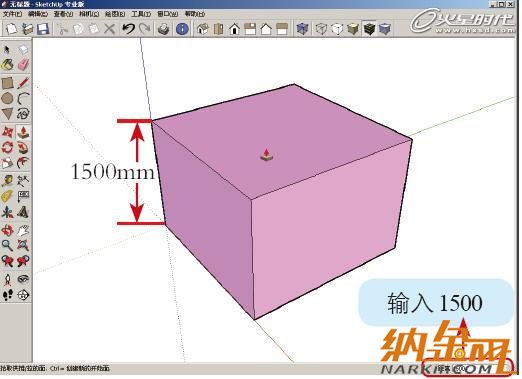Choose the Tape Measure tool
Viewport: 522px width, 379px height.
tap(7, 180)
